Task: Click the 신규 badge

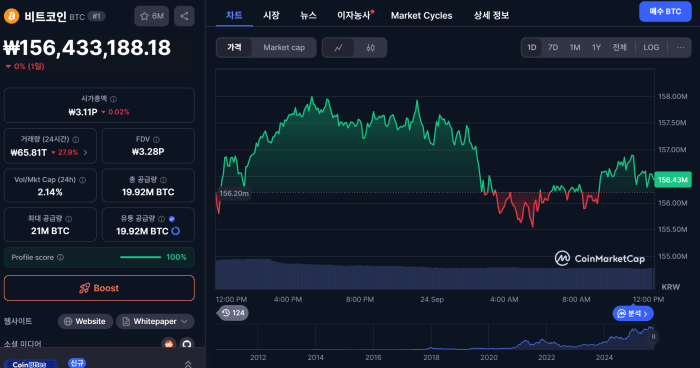Action: [x=77, y=363]
